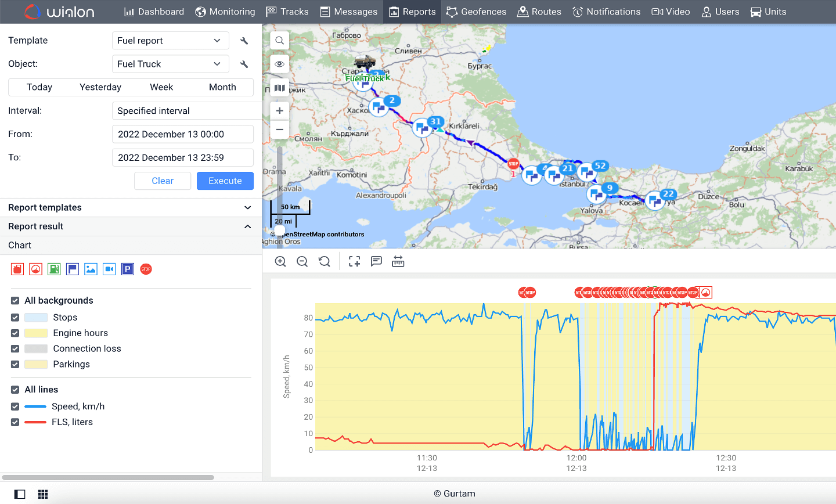Disable the Connection loss background
The image size is (836, 504).
[x=15, y=348]
